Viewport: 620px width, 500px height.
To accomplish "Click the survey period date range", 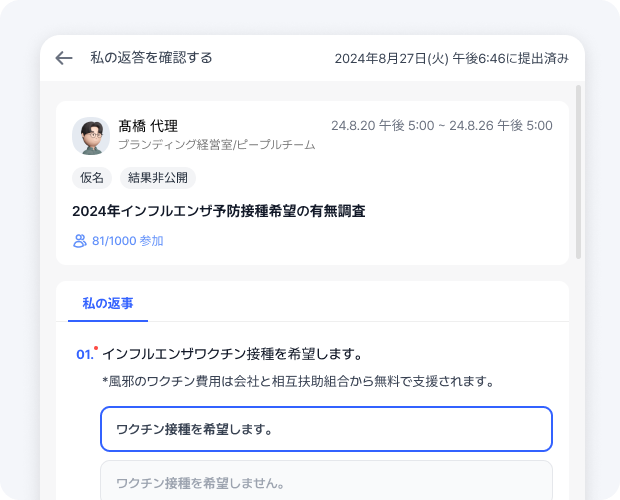I will pos(441,126).
